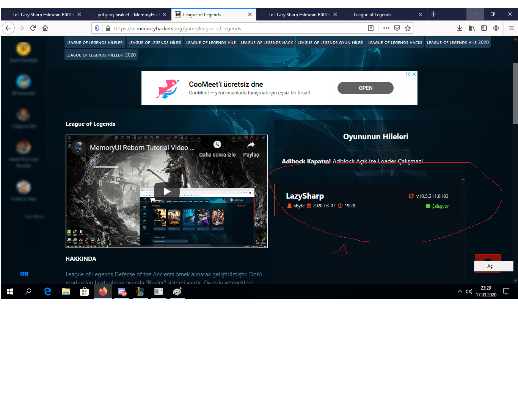Click Daha sonra izle clock icon
This screenshot has height=420, width=518.
pyautogui.click(x=217, y=144)
